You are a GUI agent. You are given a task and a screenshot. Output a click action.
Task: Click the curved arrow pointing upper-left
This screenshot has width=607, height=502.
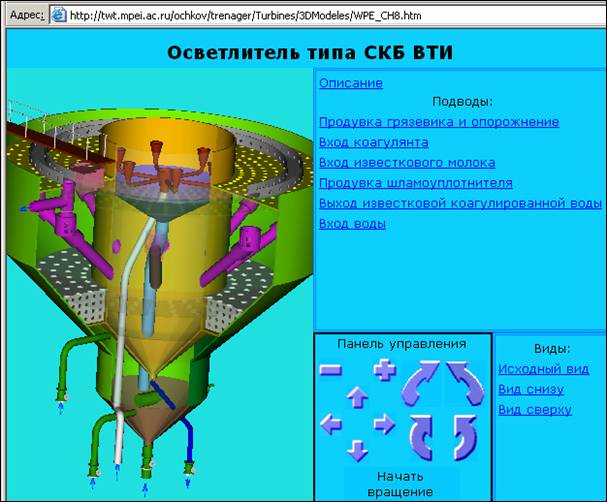coord(465,383)
